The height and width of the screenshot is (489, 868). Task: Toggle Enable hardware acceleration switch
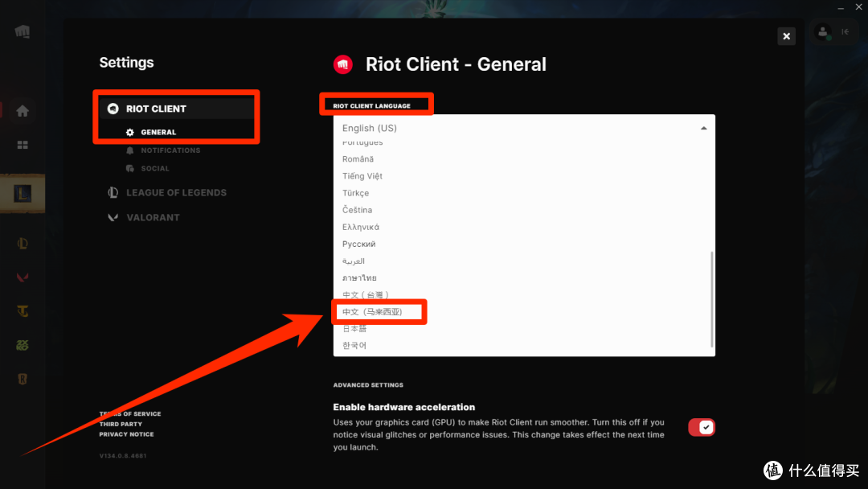click(x=702, y=428)
